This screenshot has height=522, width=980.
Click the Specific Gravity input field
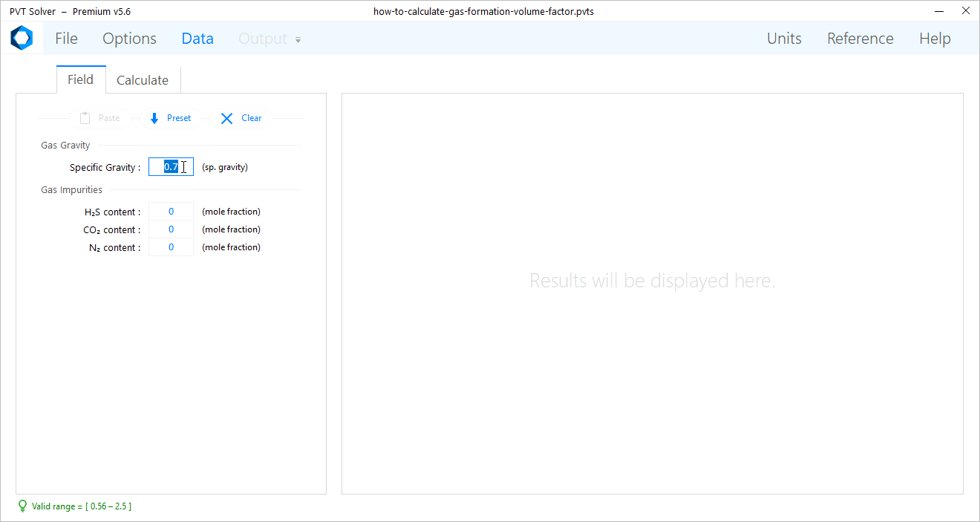[171, 167]
